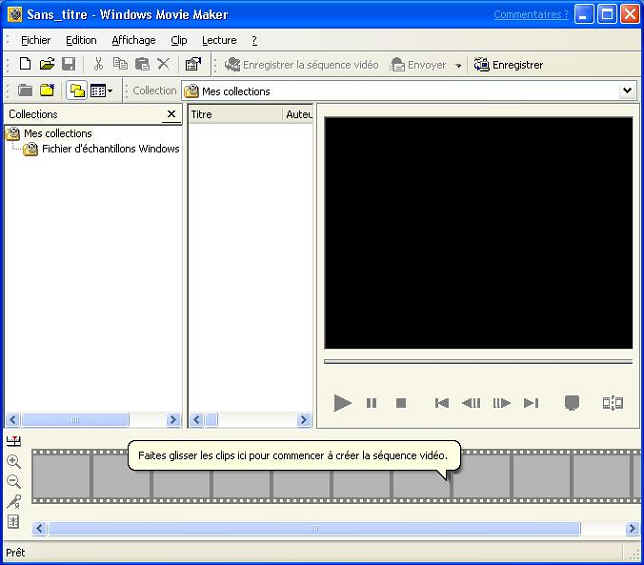The width and height of the screenshot is (644, 565).
Task: Zoom out on the timeline
Action: point(14,481)
